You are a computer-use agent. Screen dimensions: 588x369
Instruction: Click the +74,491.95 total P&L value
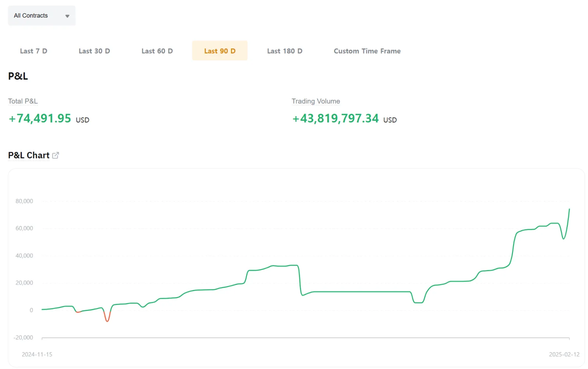(40, 118)
